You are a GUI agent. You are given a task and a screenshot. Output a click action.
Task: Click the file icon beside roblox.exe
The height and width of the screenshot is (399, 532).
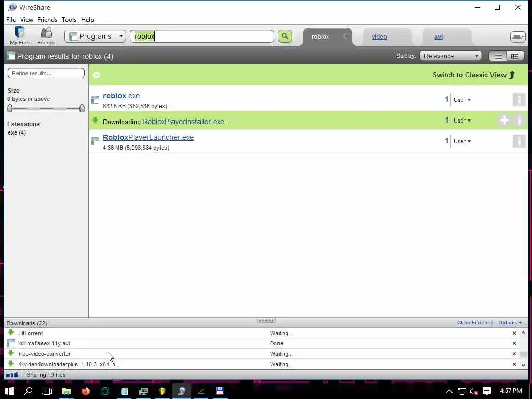pyautogui.click(x=95, y=99)
